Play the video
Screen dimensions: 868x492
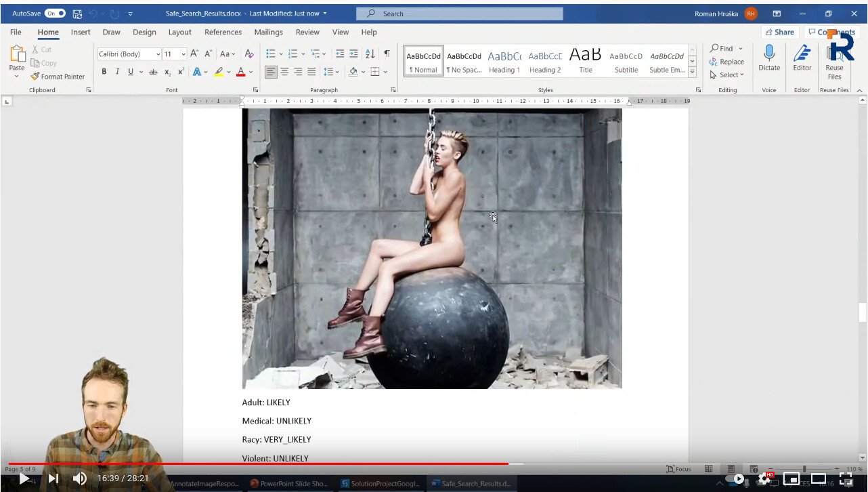pos(24,478)
